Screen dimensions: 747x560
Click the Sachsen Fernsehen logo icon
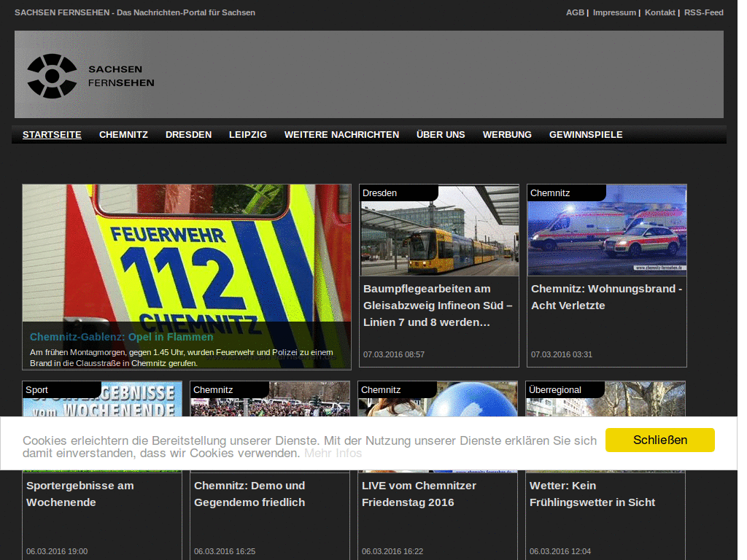coord(52,76)
